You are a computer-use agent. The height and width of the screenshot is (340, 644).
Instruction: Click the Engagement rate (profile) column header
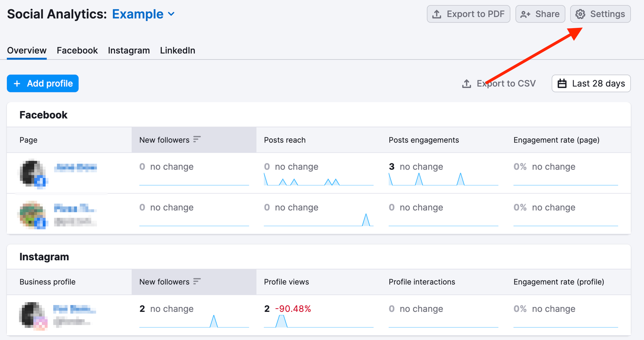(559, 282)
